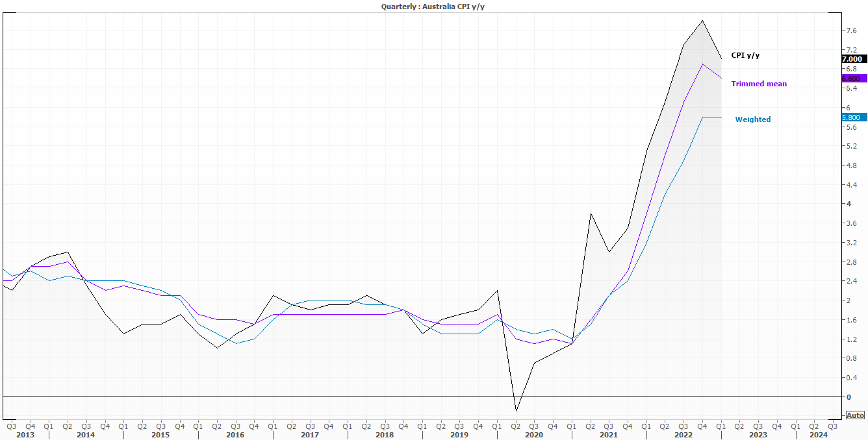Click the 2018 year label on time axis
868x440 pixels.
385,435
